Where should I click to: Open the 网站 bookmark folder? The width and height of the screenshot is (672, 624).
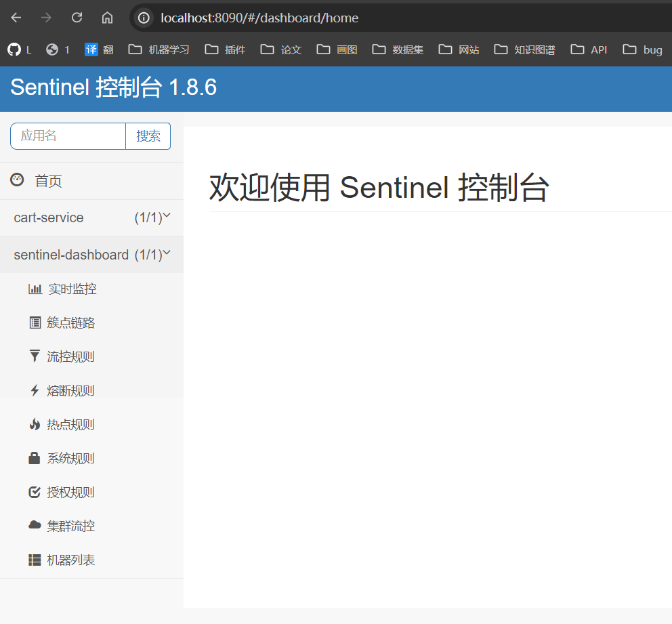pyautogui.click(x=459, y=49)
